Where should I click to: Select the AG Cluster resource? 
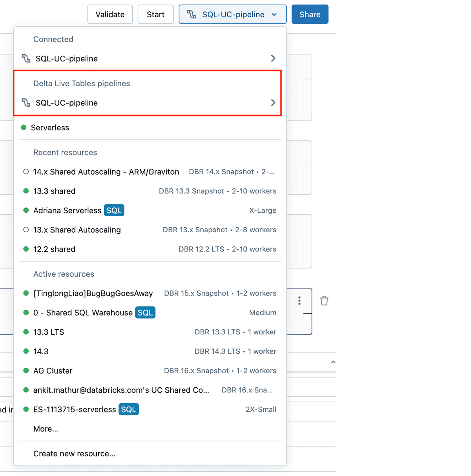53,371
